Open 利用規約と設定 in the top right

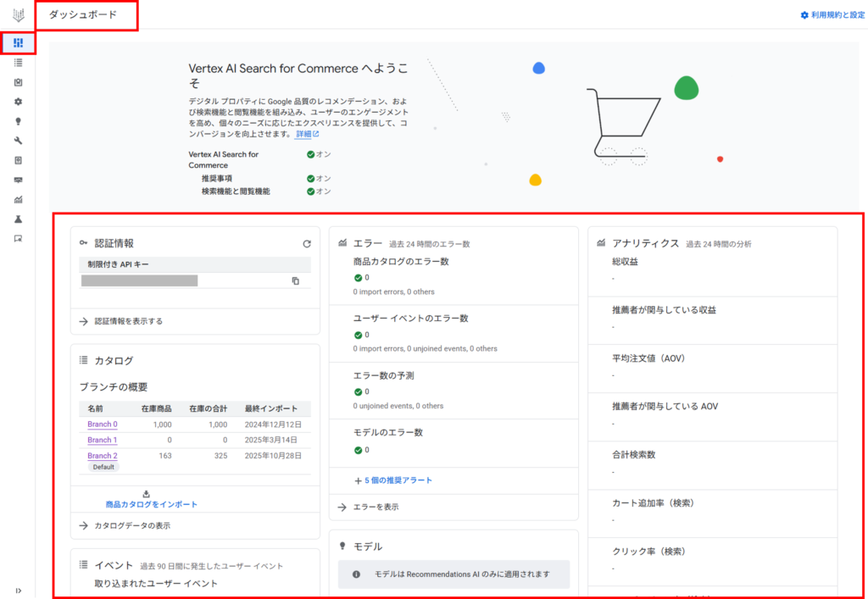point(832,15)
